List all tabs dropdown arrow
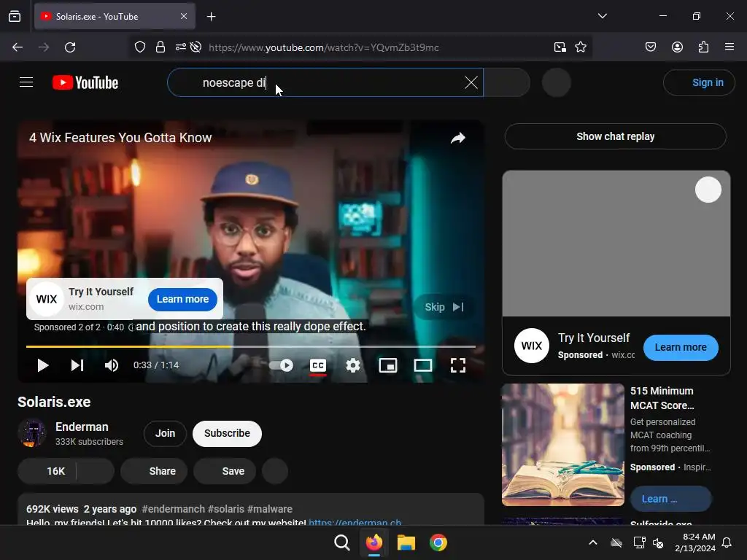Viewport: 747px width, 560px height. coord(602,16)
